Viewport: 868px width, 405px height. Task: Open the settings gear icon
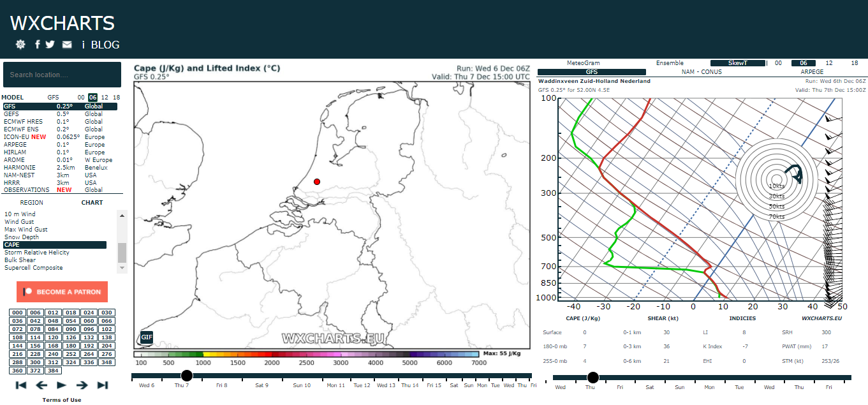click(x=20, y=45)
